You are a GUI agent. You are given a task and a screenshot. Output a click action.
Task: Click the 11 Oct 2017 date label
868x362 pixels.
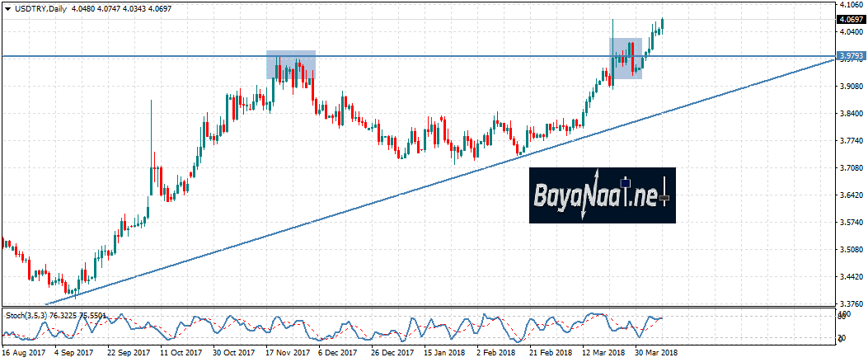click(181, 353)
